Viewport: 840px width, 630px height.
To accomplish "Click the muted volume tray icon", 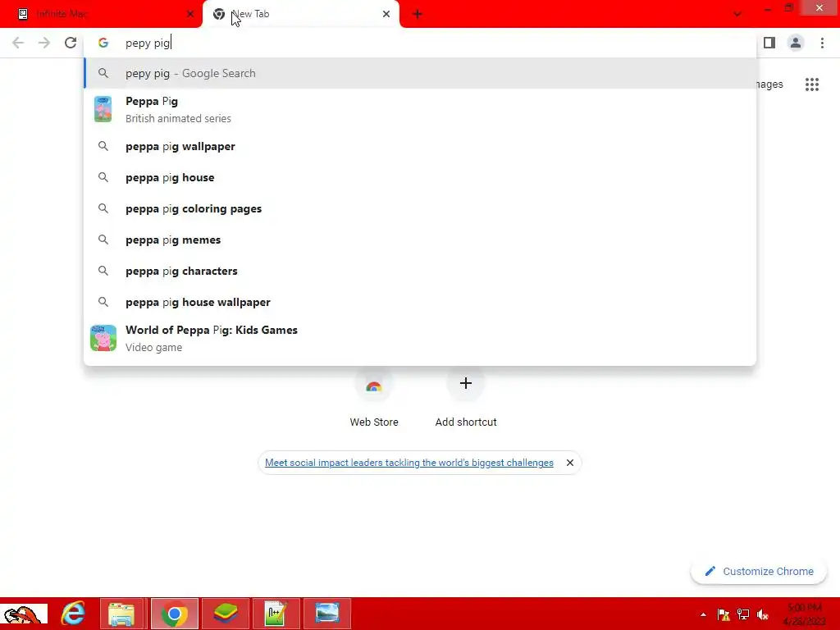I will 763,614.
